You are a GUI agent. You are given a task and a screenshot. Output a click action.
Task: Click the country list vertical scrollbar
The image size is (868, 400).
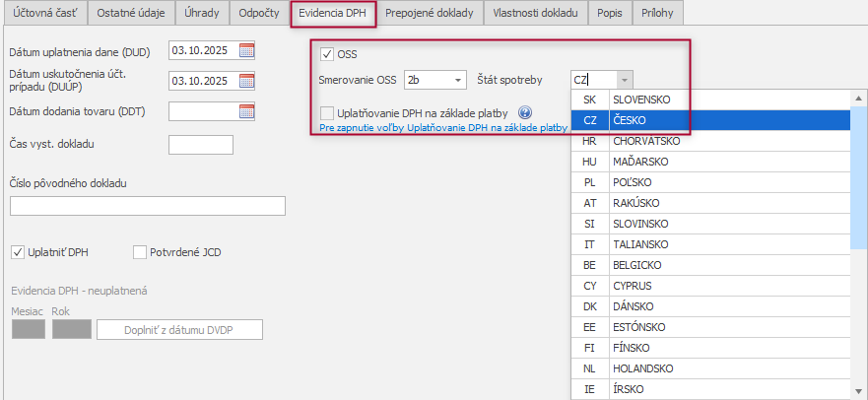(x=860, y=246)
